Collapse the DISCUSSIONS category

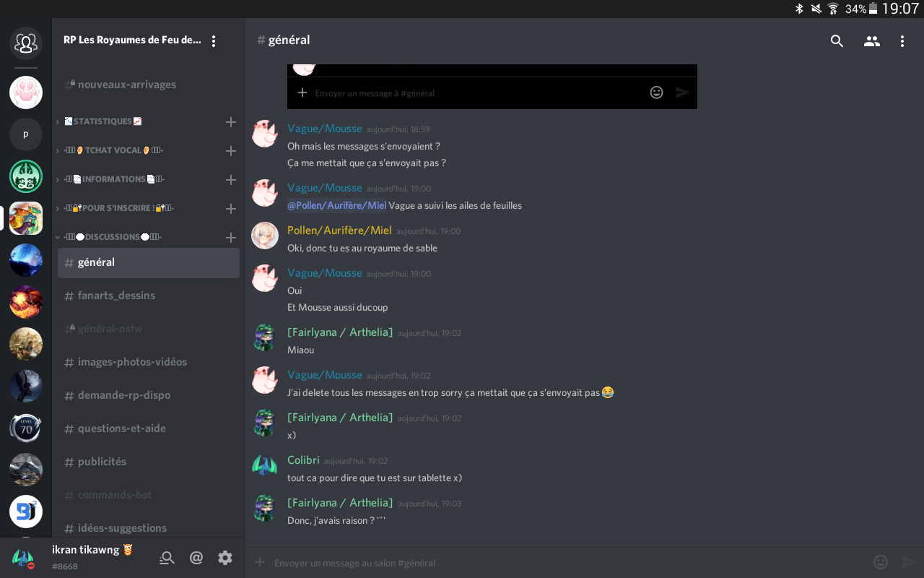click(111, 237)
